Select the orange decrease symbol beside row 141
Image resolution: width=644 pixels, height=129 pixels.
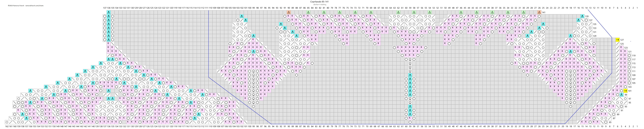point(539,12)
